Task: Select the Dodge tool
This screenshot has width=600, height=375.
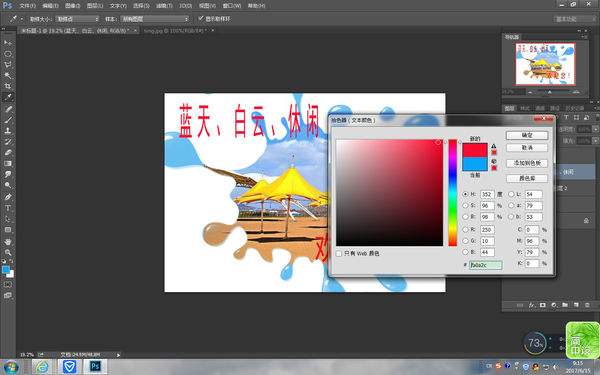Action: pos(8,185)
